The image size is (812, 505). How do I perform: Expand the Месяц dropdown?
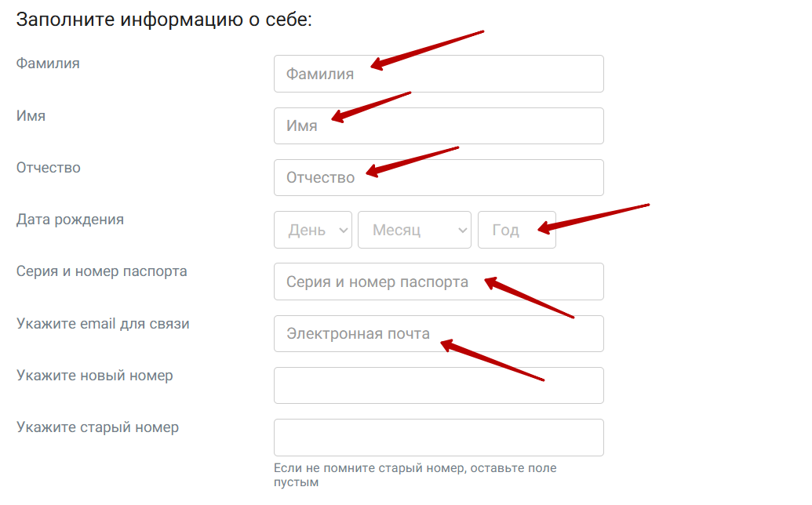pos(414,230)
